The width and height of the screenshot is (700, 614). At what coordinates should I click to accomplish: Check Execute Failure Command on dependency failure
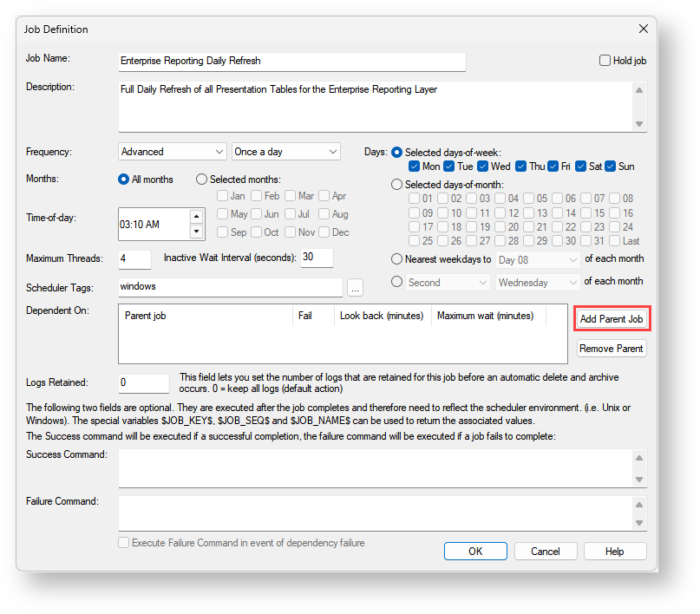(124, 543)
